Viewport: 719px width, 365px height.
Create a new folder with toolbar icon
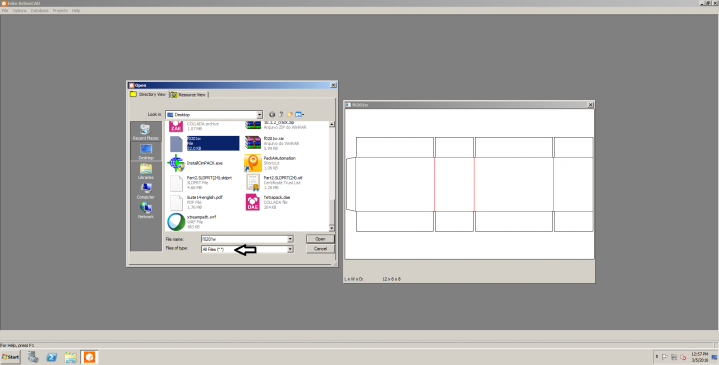tap(290, 114)
